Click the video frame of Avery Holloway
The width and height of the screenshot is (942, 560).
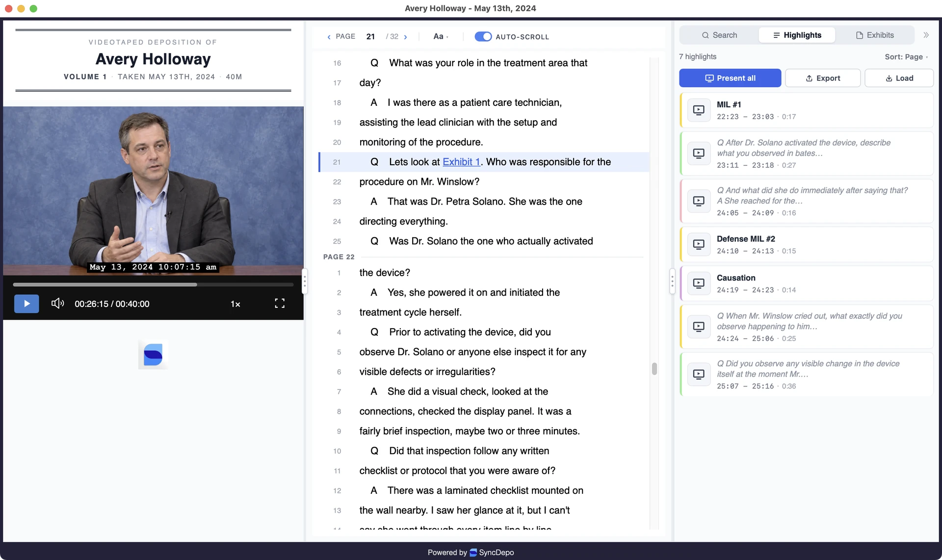(153, 191)
